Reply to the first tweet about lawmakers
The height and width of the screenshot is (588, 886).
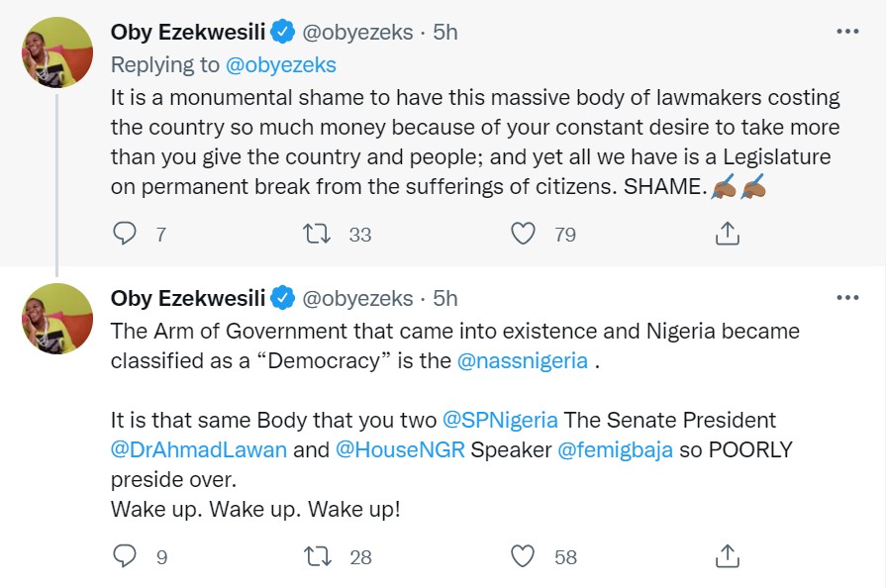pos(124,234)
